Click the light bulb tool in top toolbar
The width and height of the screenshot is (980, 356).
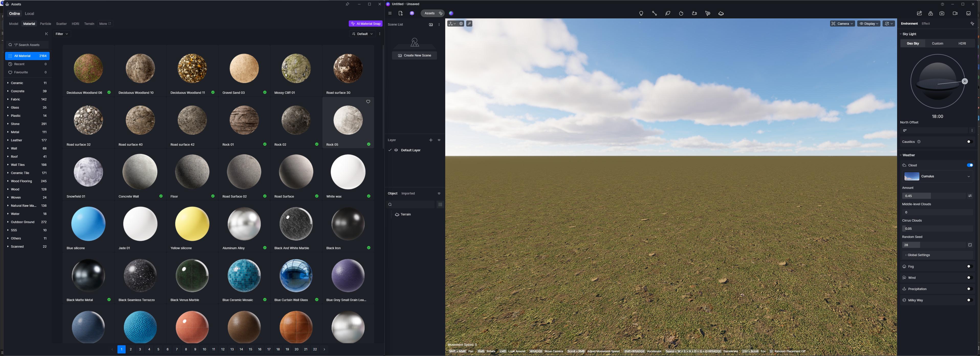[641, 13]
